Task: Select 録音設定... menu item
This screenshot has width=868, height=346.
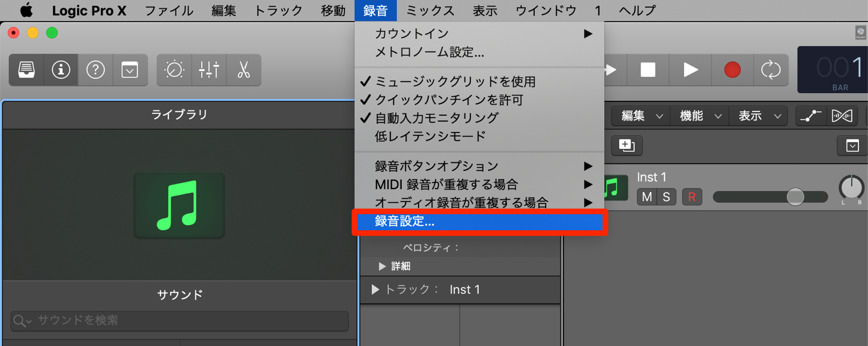Action: tap(479, 221)
